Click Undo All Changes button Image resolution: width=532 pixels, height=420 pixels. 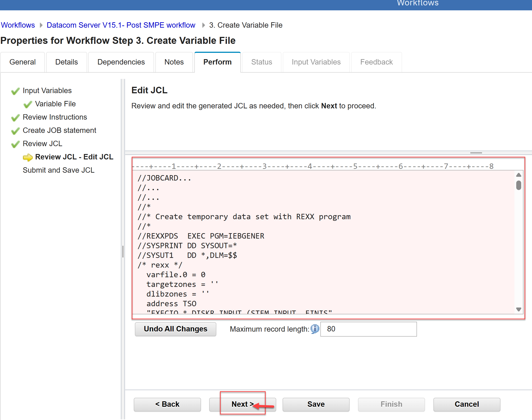coord(175,329)
